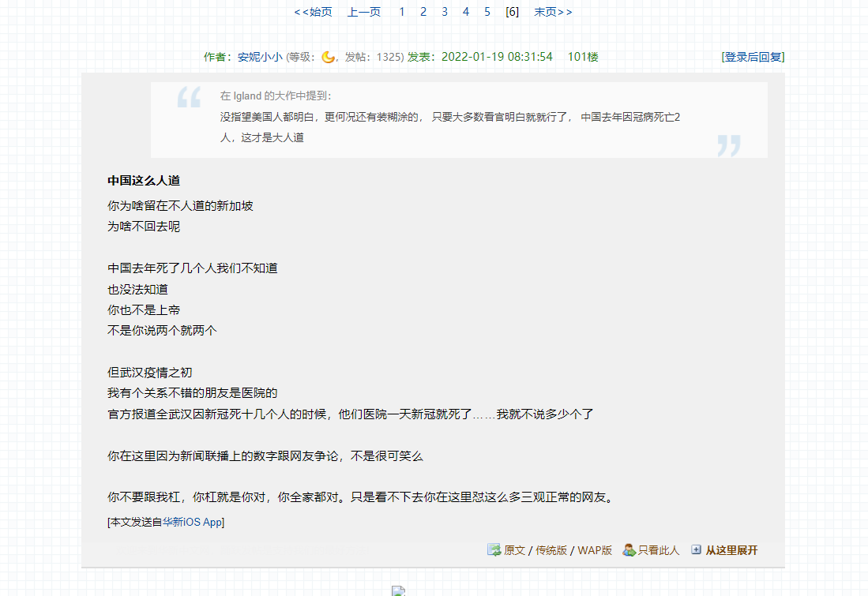868x596 pixels.
Task: Click the broken image icon at page bottom
Action: click(398, 590)
